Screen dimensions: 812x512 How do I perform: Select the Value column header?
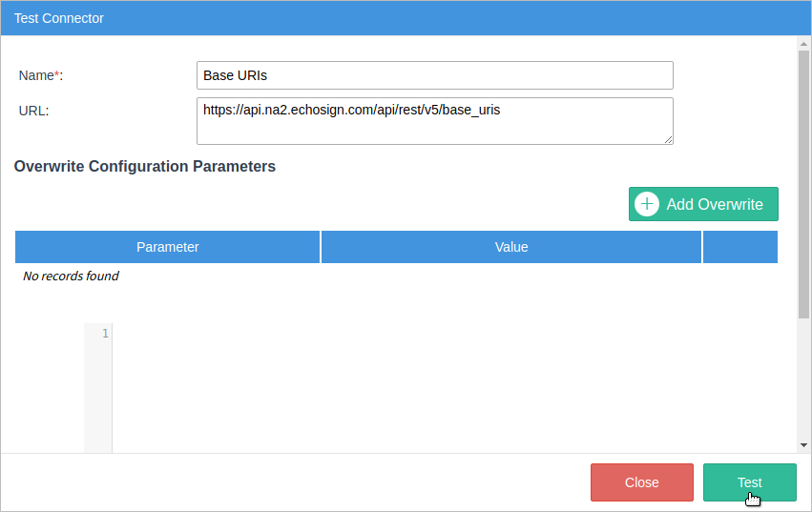pos(511,247)
